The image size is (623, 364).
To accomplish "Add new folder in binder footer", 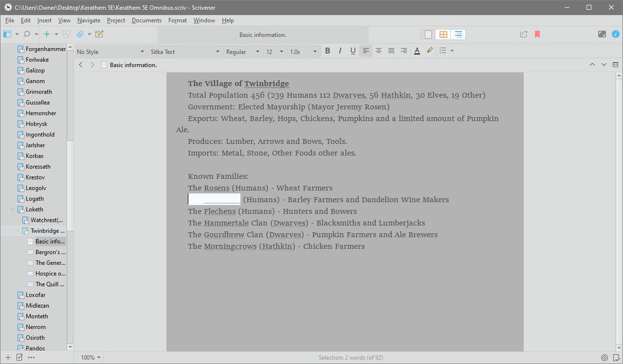I will [19, 357].
